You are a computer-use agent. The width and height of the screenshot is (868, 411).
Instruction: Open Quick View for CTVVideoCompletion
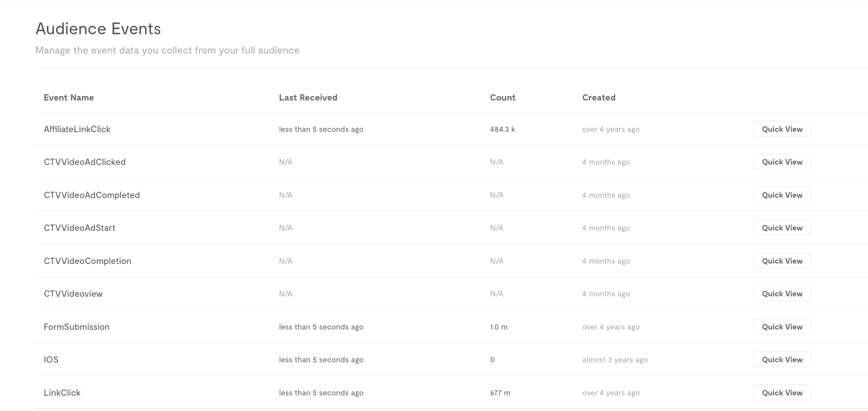(782, 261)
